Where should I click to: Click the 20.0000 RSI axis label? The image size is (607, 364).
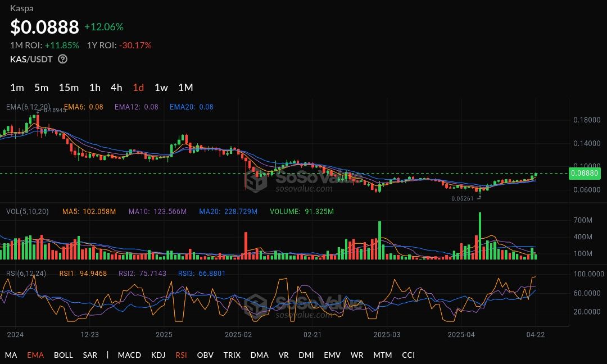(587, 312)
